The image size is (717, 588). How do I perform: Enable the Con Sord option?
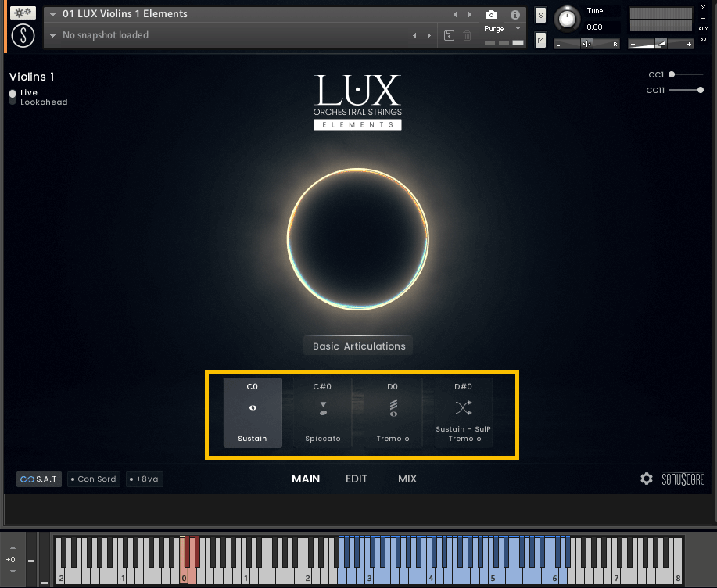point(93,479)
